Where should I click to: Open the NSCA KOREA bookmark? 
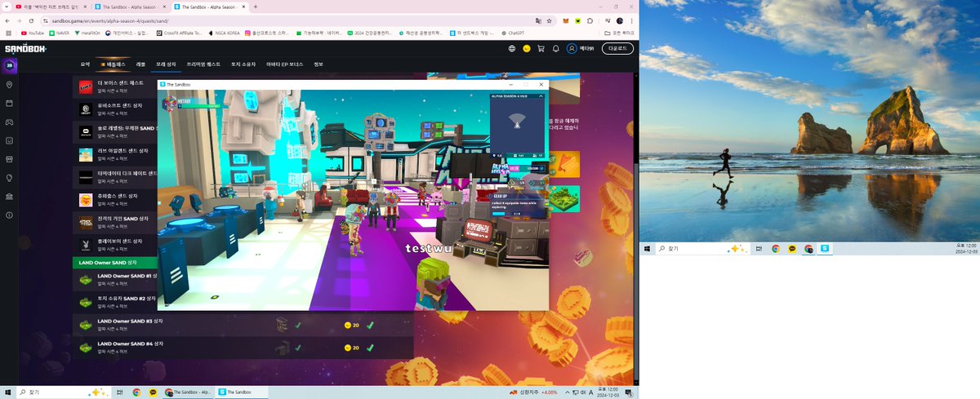223,33
